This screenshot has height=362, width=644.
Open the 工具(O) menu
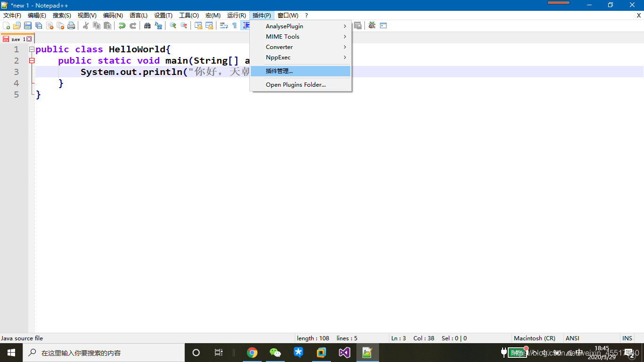pyautogui.click(x=189, y=16)
